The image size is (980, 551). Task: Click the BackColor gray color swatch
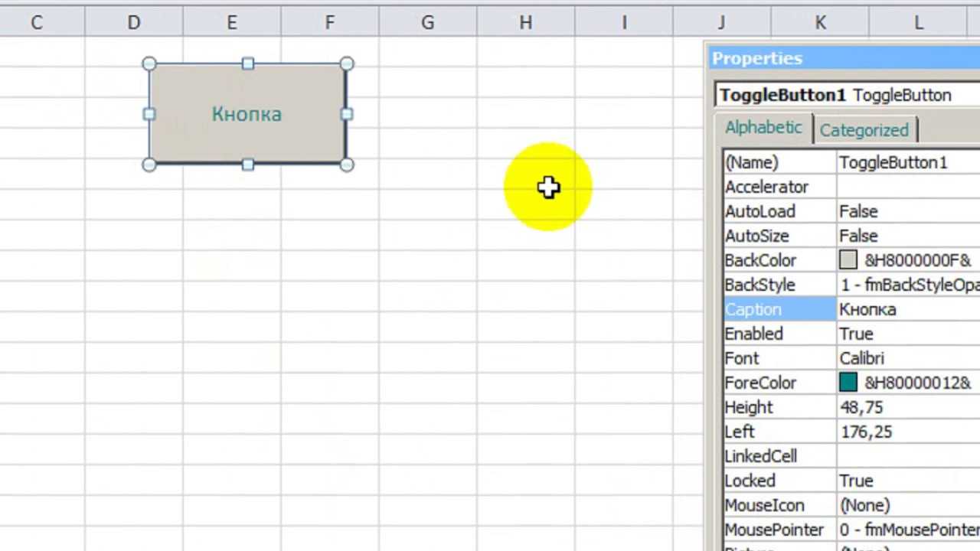click(x=848, y=260)
